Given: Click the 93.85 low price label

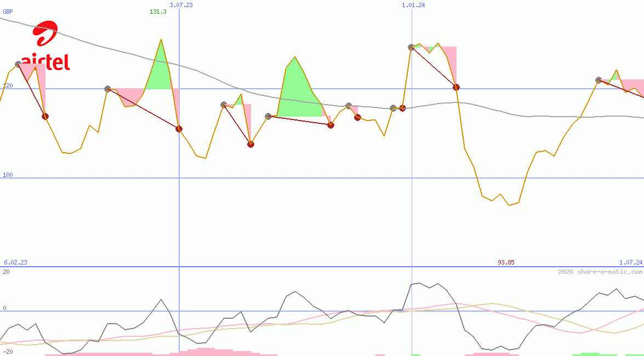Looking at the screenshot, I should pyautogui.click(x=506, y=262).
